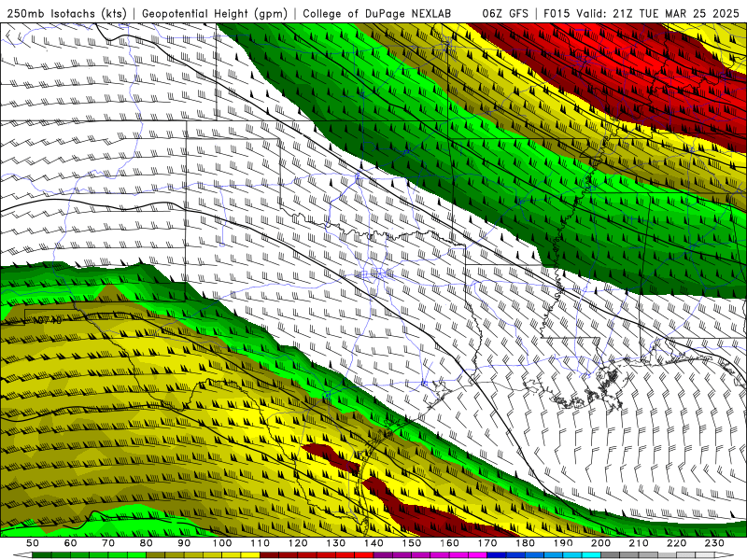The height and width of the screenshot is (560, 747).
Task: Click the '06Z GFS' model run label
Action: (505, 13)
